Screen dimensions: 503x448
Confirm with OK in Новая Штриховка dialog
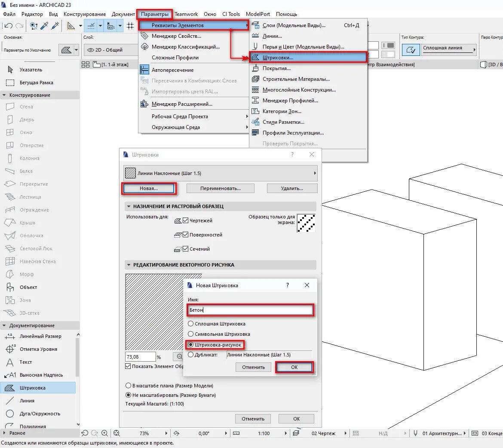point(294,367)
